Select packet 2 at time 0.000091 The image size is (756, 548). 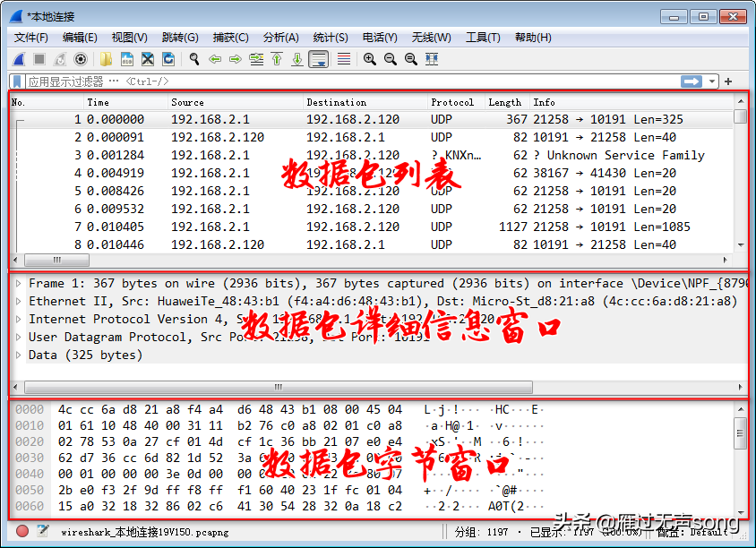(371, 137)
